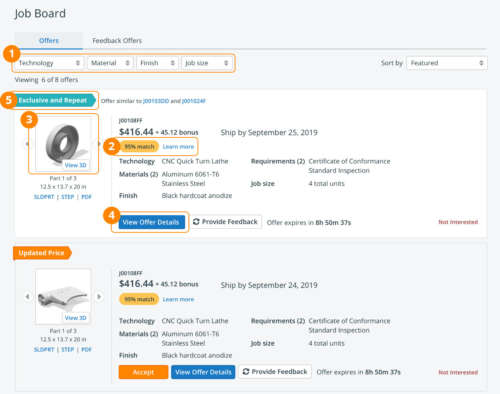The height and width of the screenshot is (394, 500).
Task: Click the Exclusive and Repeat badge
Action: coord(54,100)
